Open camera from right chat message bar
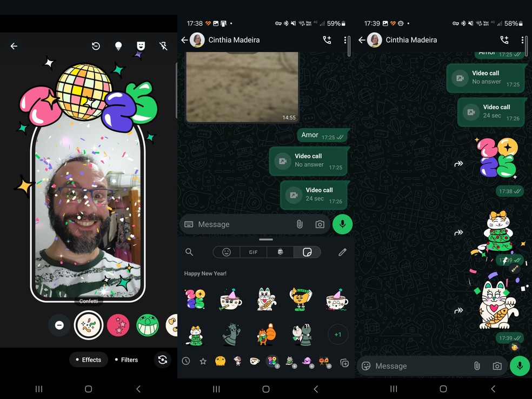This screenshot has width=532, height=399. coord(497,365)
